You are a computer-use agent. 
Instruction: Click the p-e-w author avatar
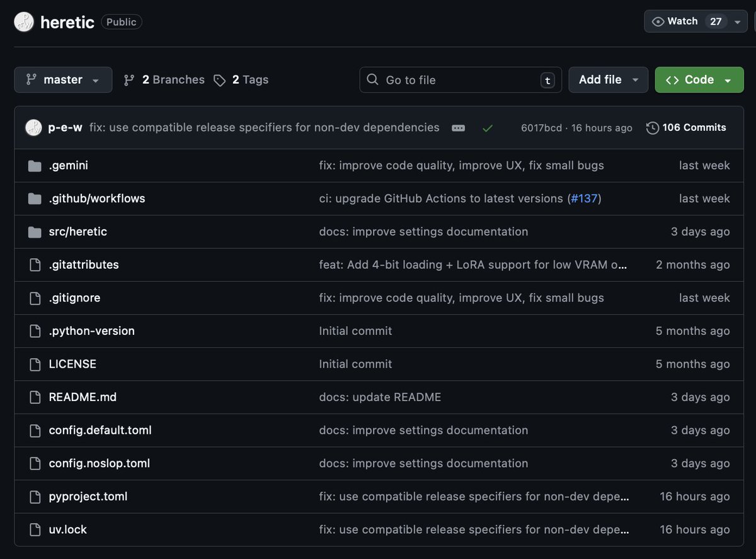(33, 128)
